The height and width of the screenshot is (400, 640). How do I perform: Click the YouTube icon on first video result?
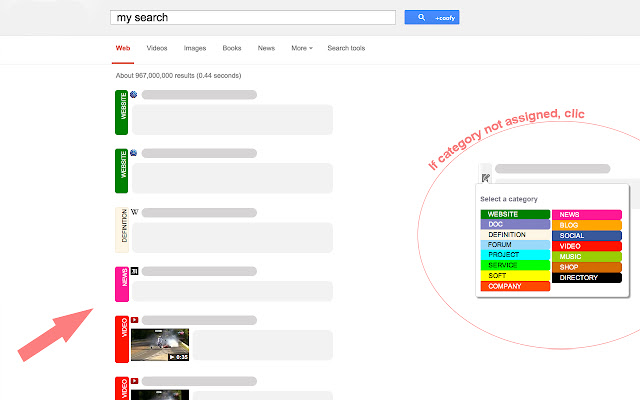pos(134,320)
